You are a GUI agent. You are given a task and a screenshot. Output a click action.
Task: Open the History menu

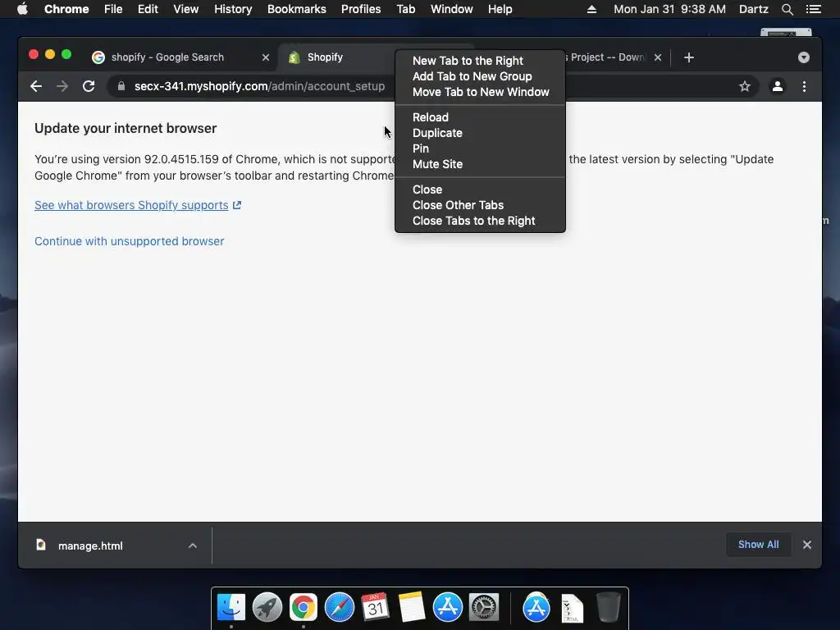pyautogui.click(x=233, y=9)
